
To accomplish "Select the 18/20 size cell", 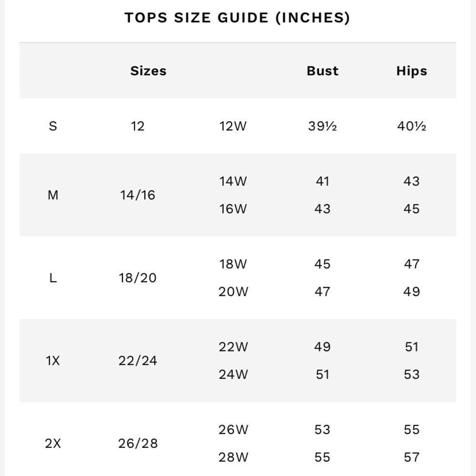I will (138, 278).
